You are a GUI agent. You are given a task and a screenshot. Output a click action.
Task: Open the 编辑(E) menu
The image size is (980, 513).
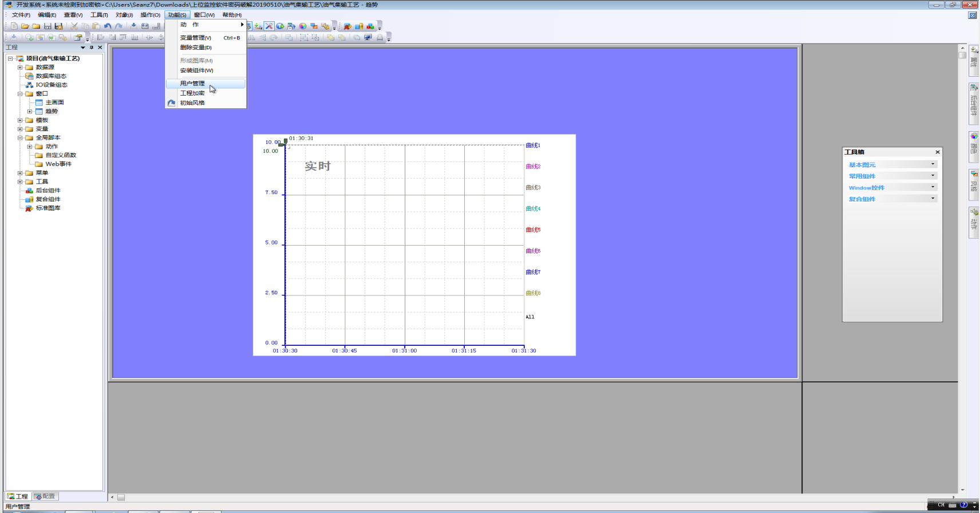(x=47, y=15)
